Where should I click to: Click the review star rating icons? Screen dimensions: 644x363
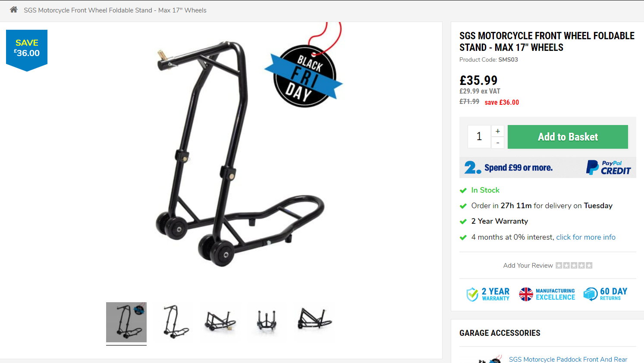pos(574,265)
